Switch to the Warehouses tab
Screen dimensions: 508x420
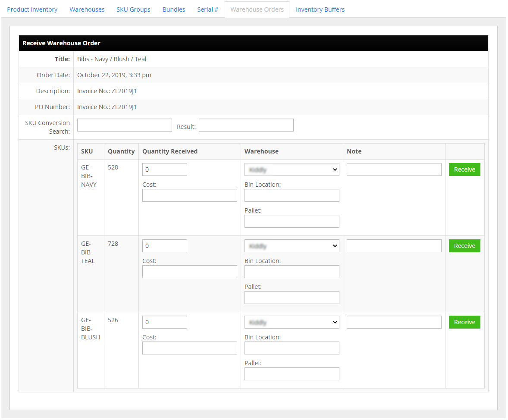pyautogui.click(x=87, y=9)
